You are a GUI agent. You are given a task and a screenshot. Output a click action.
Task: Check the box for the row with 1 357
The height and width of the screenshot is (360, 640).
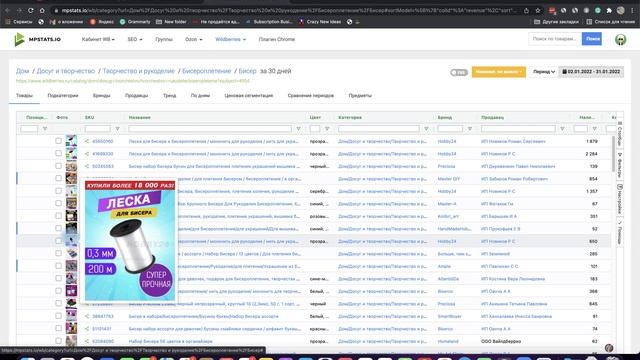pyautogui.click(x=58, y=191)
